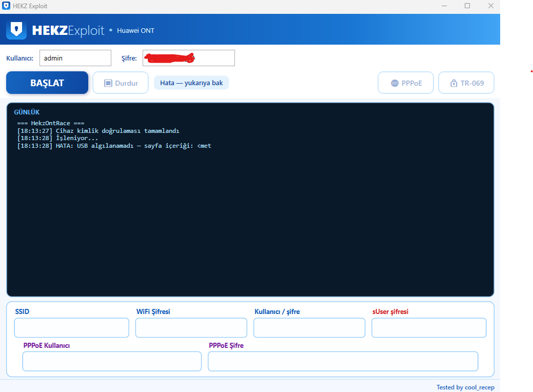Click into the WiFi Şifresi field
This screenshot has width=533, height=392.
[191, 328]
